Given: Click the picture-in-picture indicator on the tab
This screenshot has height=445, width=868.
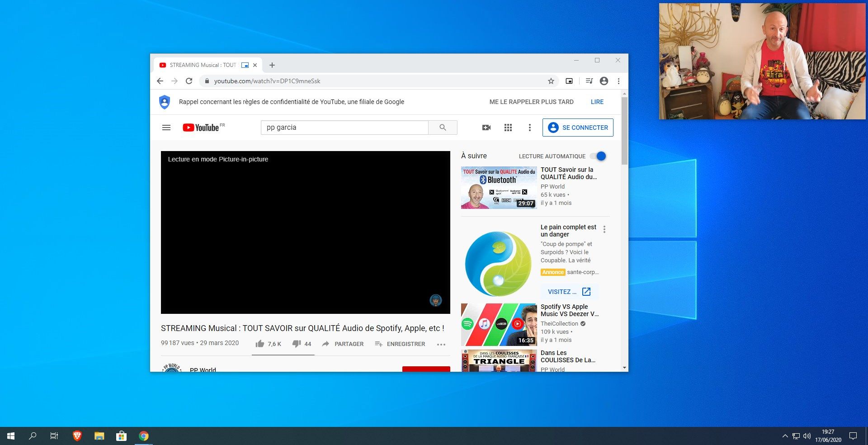Looking at the screenshot, I should tap(245, 65).
